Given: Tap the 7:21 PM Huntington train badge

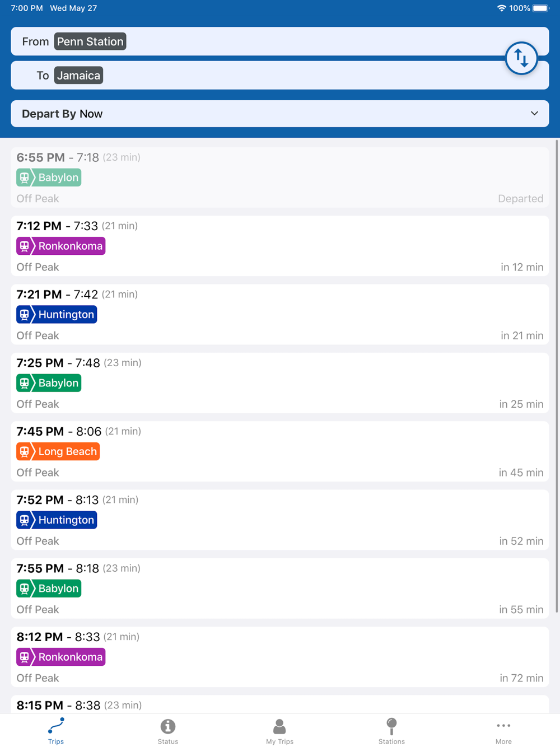Looking at the screenshot, I should [x=57, y=314].
